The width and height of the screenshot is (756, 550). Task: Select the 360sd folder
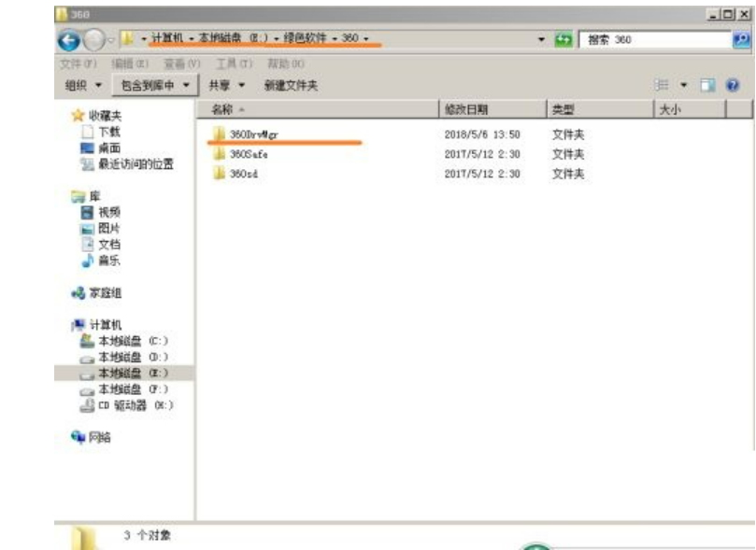(244, 174)
